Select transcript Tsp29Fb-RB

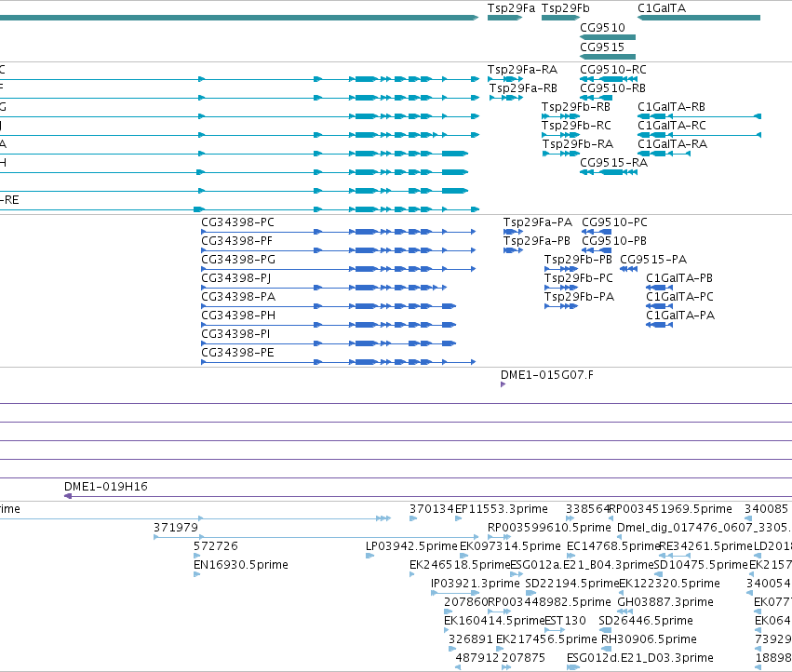point(576,107)
